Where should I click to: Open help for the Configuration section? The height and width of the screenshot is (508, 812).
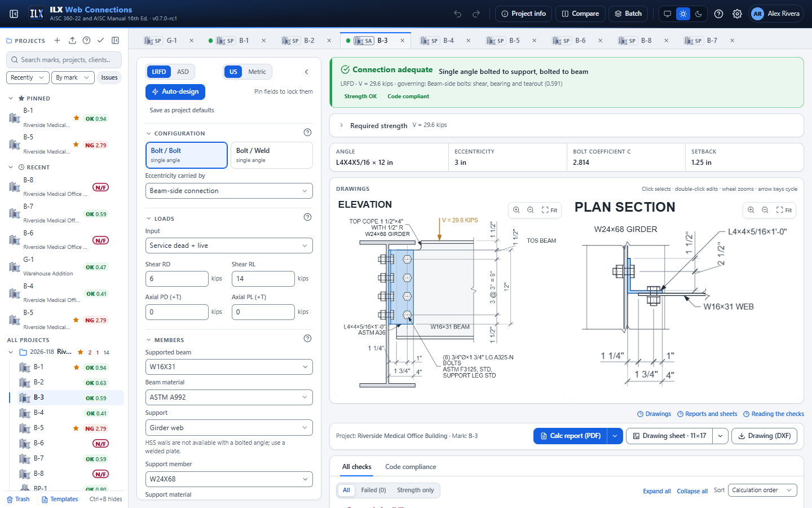(307, 133)
